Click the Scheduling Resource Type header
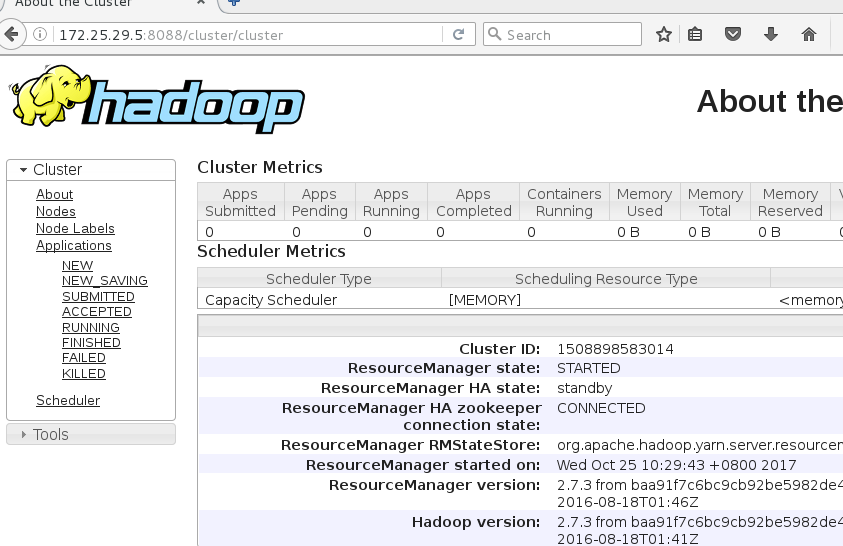843x546 pixels. [606, 279]
